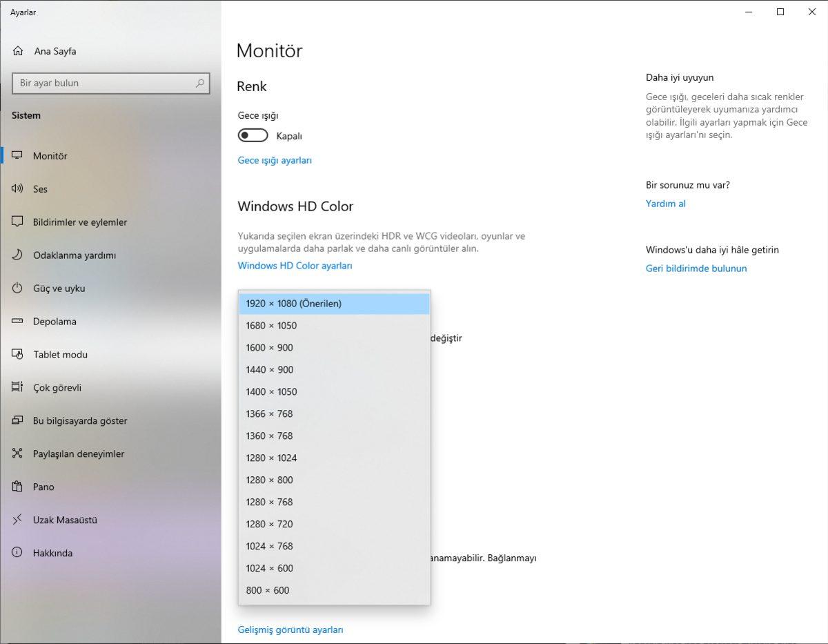Click the Güç ve uyku power icon
Viewport: 828px width, 644px height.
tap(17, 288)
